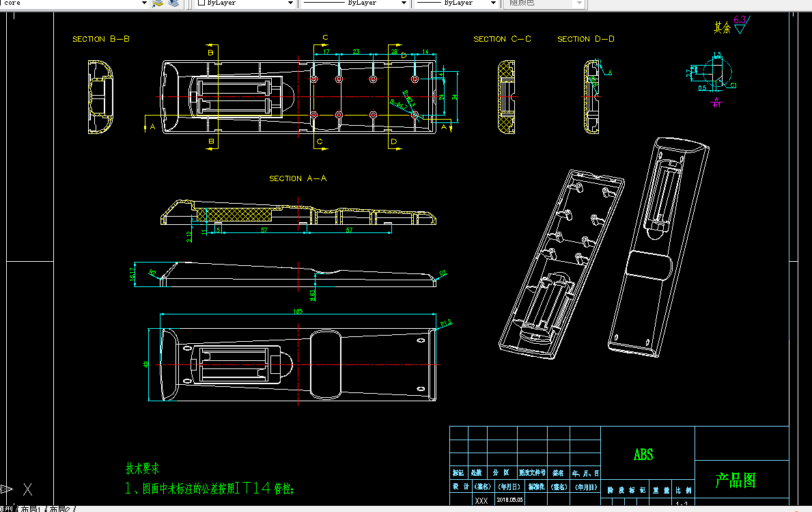Click the 标记 title block header
Image resolution: width=812 pixels, height=512 pixels.
(458, 472)
